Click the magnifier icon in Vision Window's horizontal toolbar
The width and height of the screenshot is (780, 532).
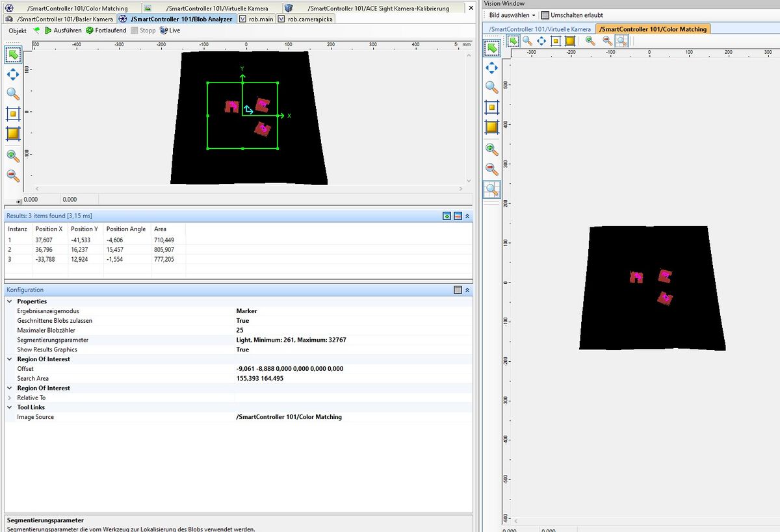pos(527,41)
